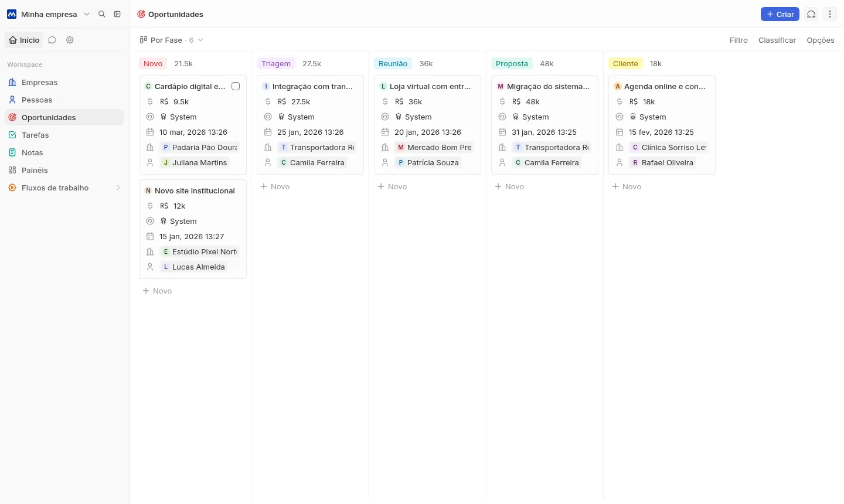The width and height of the screenshot is (844, 504).
Task: Click the Minha empresa logo icon
Action: (12, 14)
